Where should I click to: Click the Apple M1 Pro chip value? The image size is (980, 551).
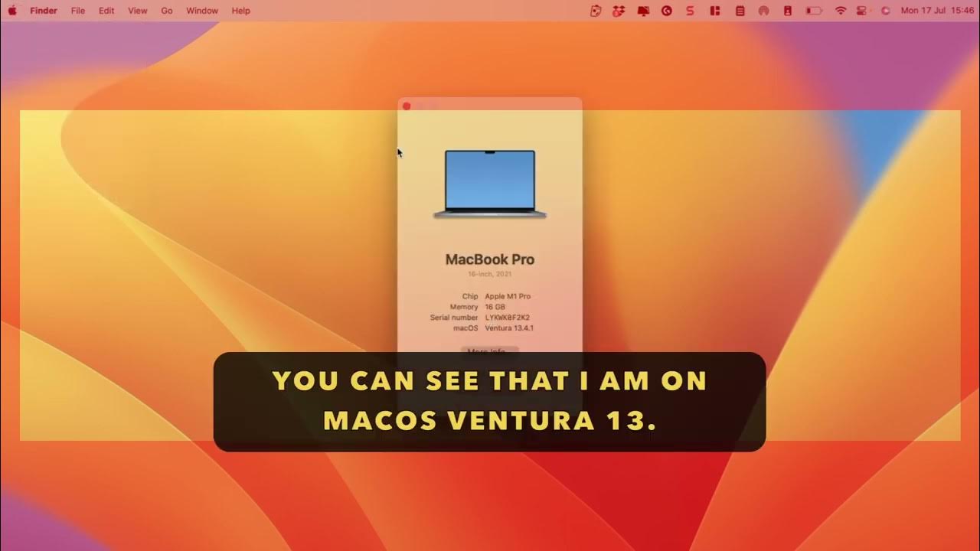(508, 296)
